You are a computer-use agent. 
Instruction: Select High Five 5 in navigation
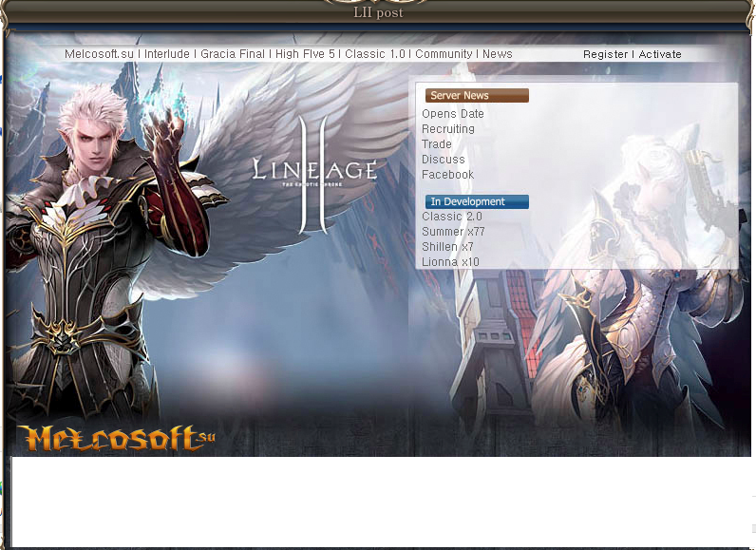pos(305,54)
